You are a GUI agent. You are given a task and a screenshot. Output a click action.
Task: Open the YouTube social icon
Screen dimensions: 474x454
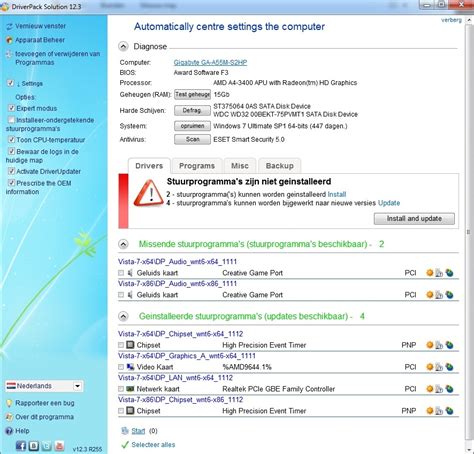(x=59, y=445)
